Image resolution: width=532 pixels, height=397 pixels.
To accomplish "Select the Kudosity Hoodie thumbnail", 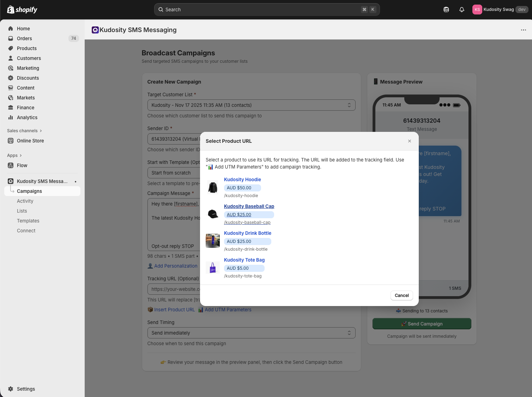I will 213,187.
